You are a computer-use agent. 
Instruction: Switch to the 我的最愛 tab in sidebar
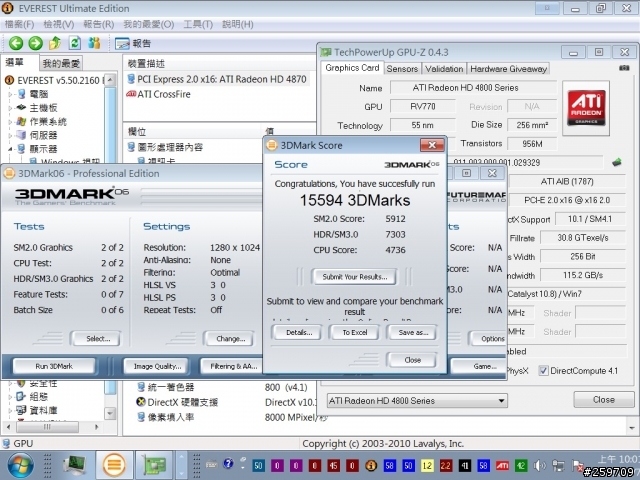[x=61, y=63]
